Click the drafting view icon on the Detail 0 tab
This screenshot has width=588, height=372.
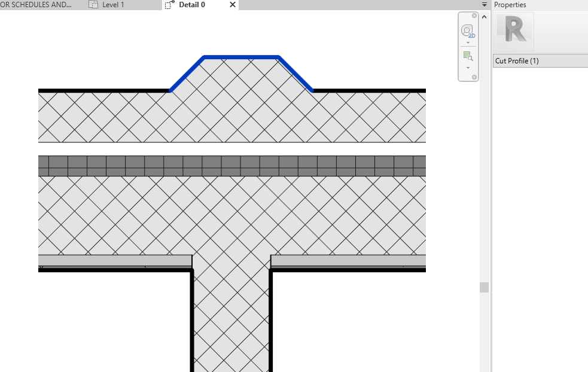pyautogui.click(x=167, y=4)
